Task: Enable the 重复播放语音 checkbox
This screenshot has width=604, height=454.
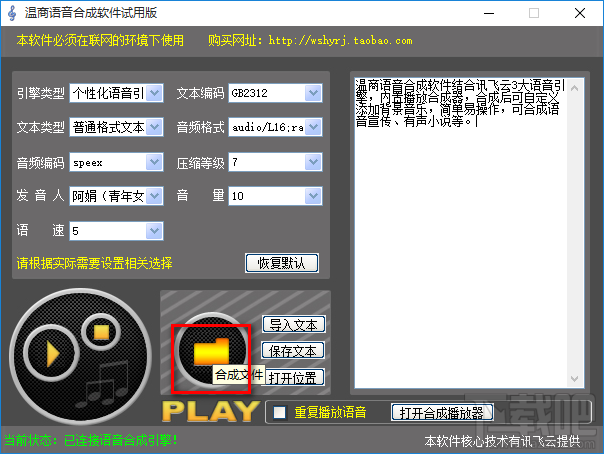Action: pos(279,413)
